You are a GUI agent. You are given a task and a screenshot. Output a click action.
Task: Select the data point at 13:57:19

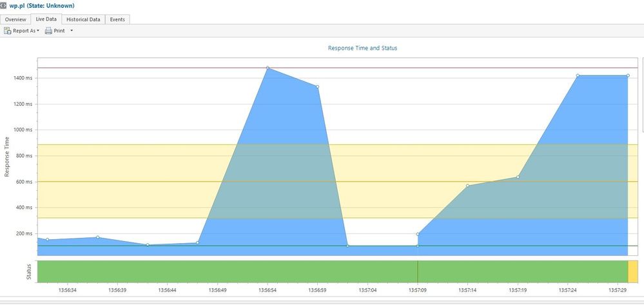click(518, 177)
